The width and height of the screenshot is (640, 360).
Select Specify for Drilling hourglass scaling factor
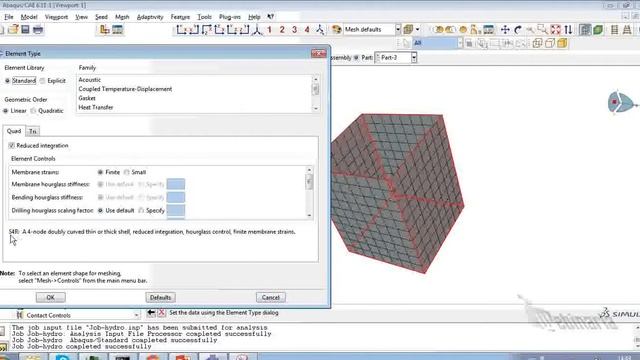tap(141, 211)
